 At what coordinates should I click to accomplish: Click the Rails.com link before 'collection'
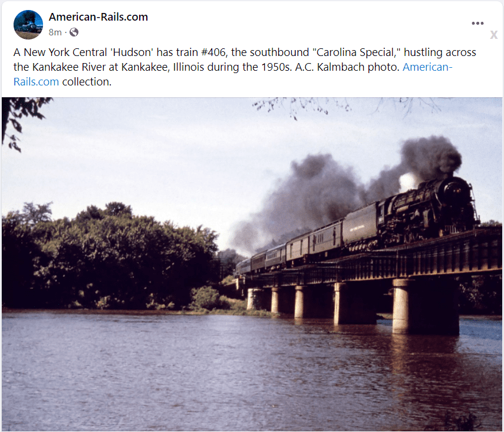(x=36, y=82)
